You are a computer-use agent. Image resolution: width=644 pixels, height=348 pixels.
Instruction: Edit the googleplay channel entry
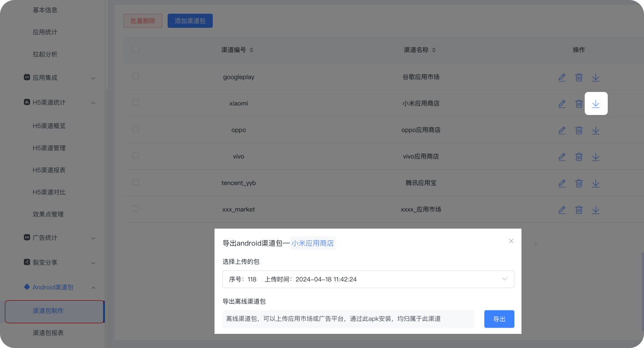pyautogui.click(x=562, y=77)
